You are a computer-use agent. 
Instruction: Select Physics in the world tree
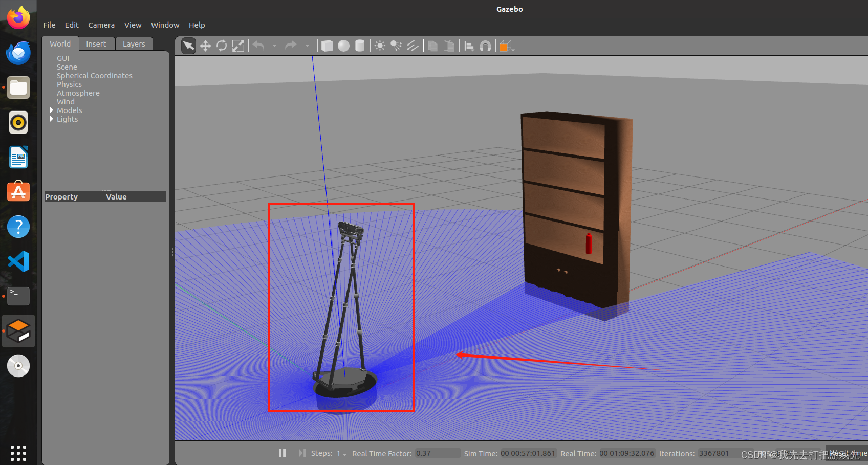(x=69, y=84)
